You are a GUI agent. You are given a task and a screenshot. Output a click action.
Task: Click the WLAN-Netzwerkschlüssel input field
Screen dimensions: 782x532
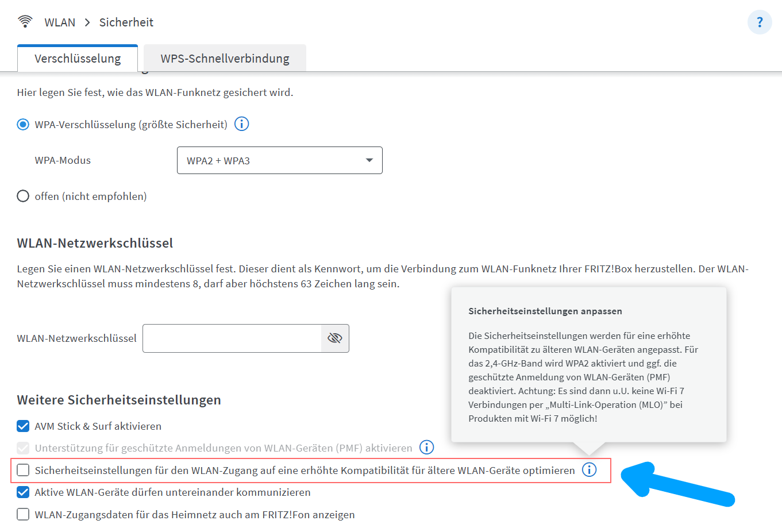pos(230,338)
